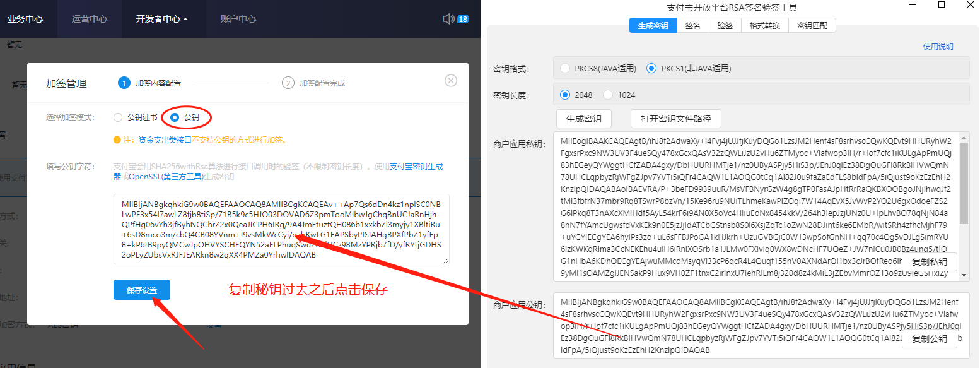Expand the 开发者中心 menu

point(162,19)
